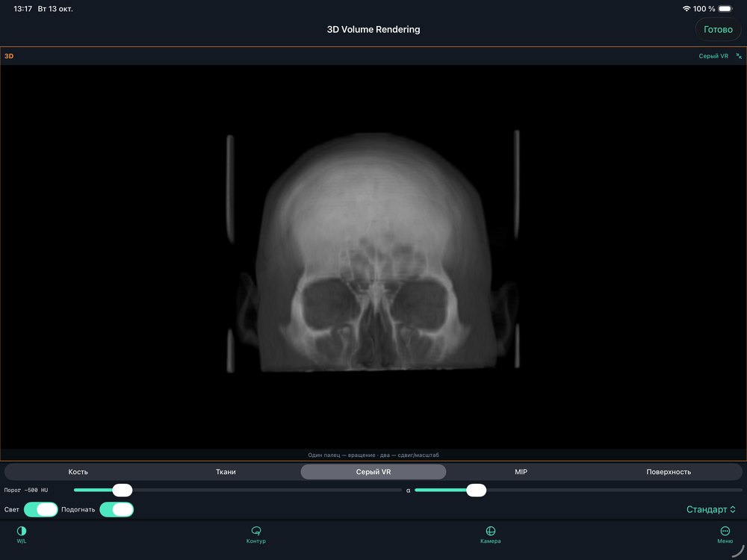The image size is (747, 560).
Task: Open the Стандарт quality dropdown
Action: pos(711,509)
